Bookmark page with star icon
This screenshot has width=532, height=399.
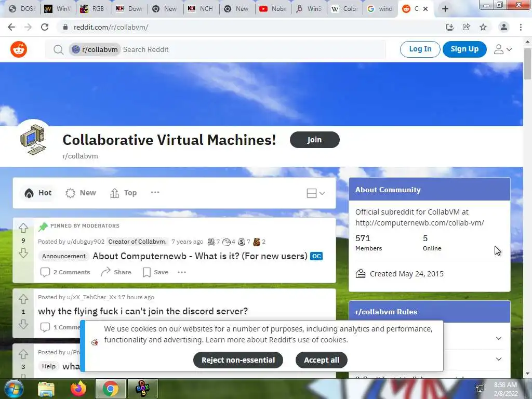point(483,27)
